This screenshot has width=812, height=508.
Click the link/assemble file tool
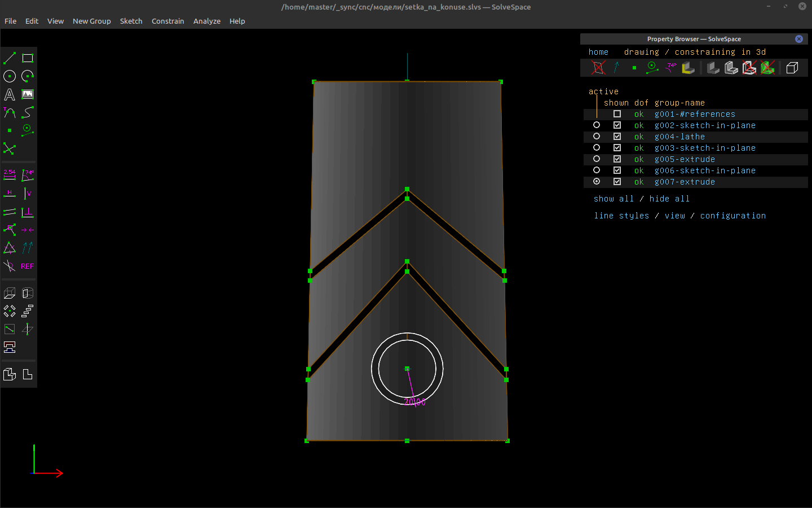click(x=10, y=347)
